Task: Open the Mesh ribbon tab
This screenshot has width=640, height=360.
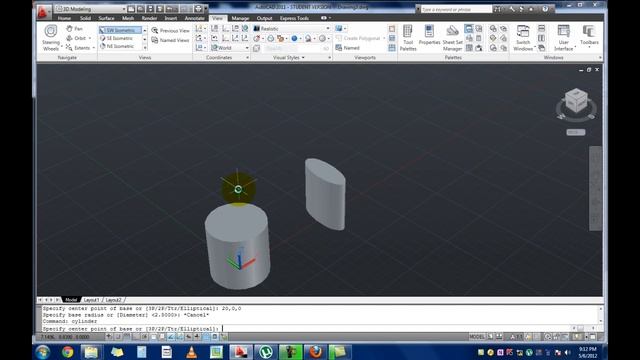Action: 128,18
